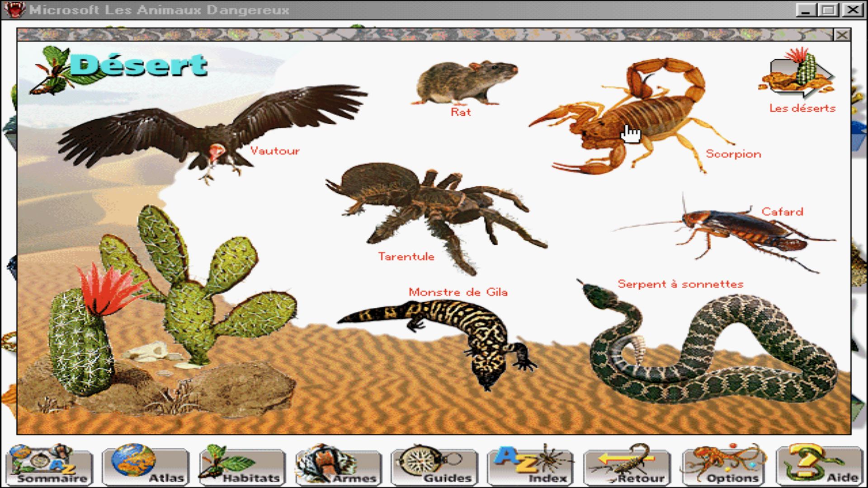
Task: Open the Options octopus button
Action: [x=723, y=465]
